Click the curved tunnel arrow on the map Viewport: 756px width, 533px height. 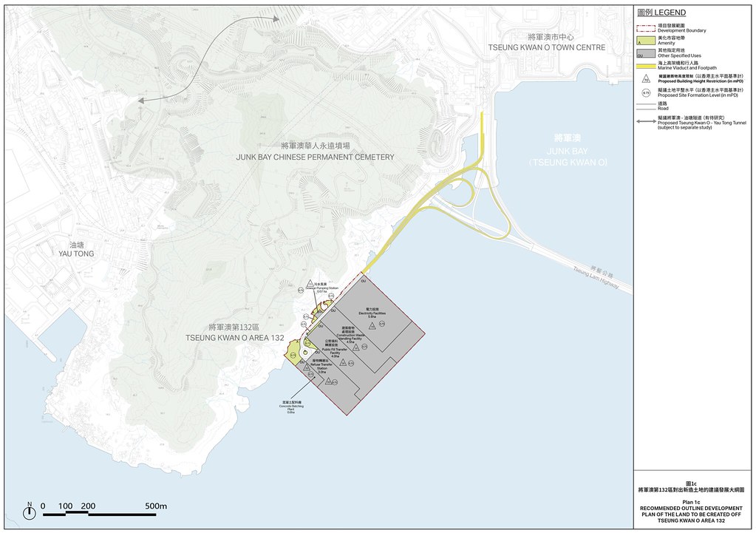point(208,60)
